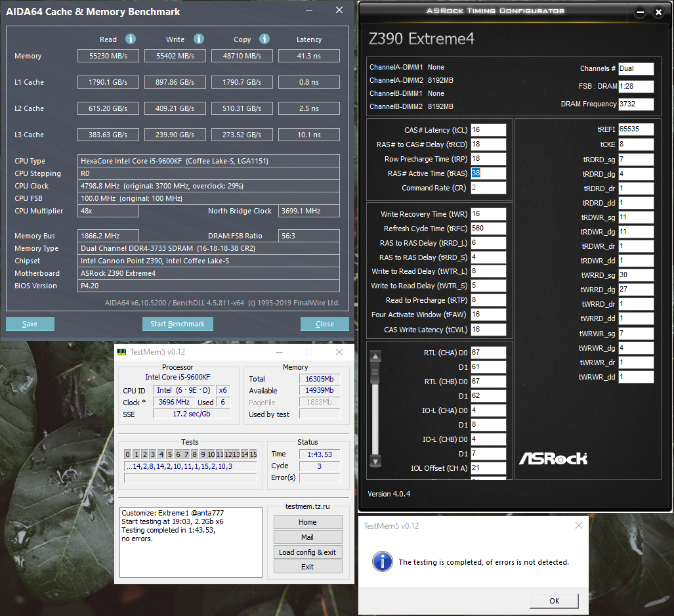The width and height of the screenshot is (674, 616).
Task: Click the tWRRD_dg value field
Action: [636, 290]
